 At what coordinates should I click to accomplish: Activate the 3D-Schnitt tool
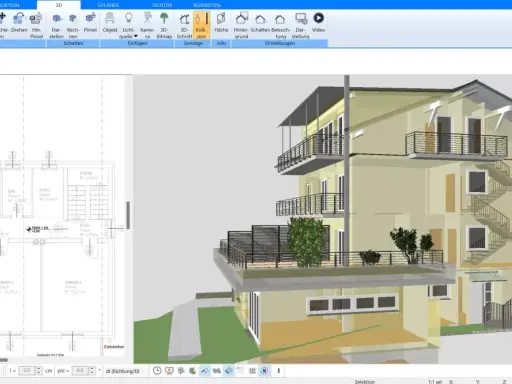184,25
